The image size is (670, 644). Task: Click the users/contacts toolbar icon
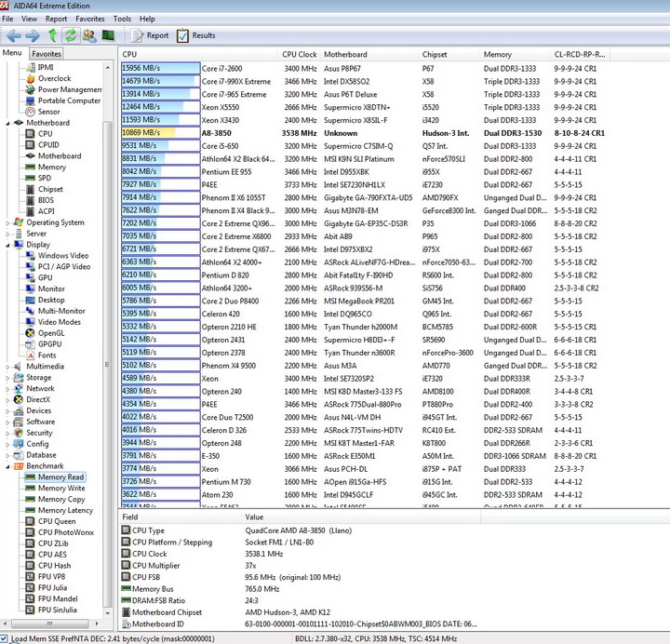[x=89, y=35]
